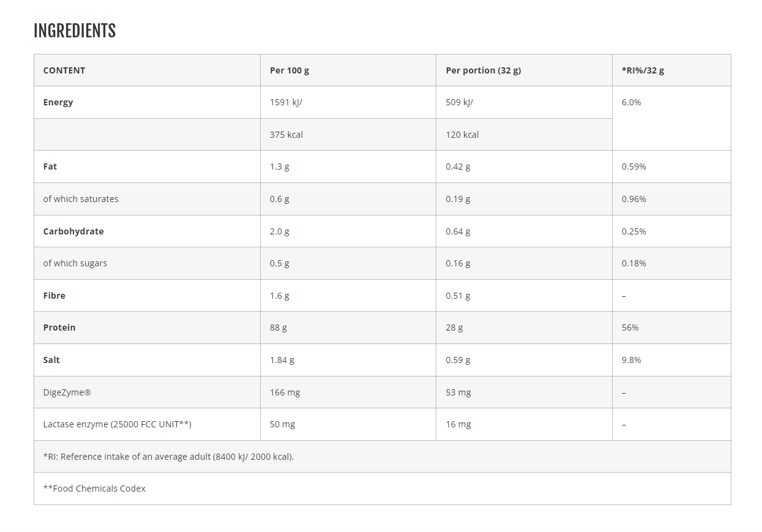Click the 375 kcal value
This screenshot has width=762, height=532.
tap(286, 135)
